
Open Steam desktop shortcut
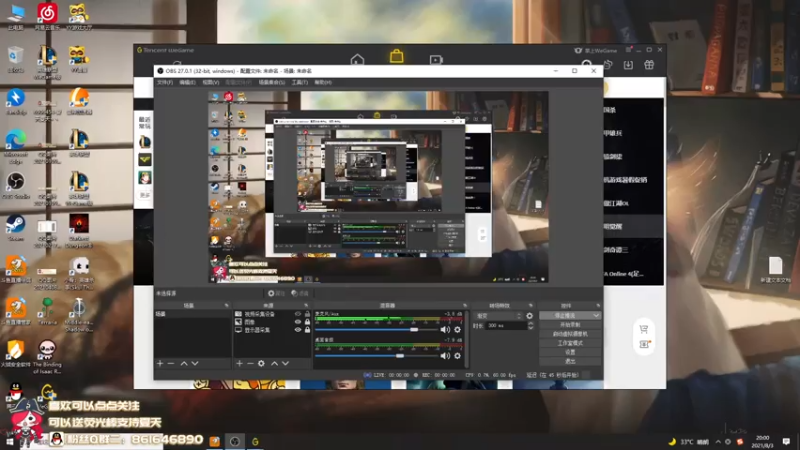pos(16,228)
